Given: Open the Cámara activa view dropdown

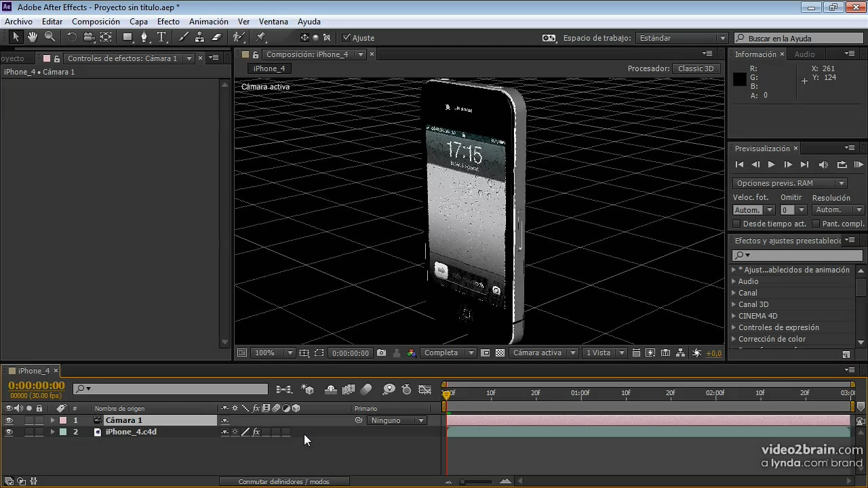Looking at the screenshot, I should [x=544, y=353].
